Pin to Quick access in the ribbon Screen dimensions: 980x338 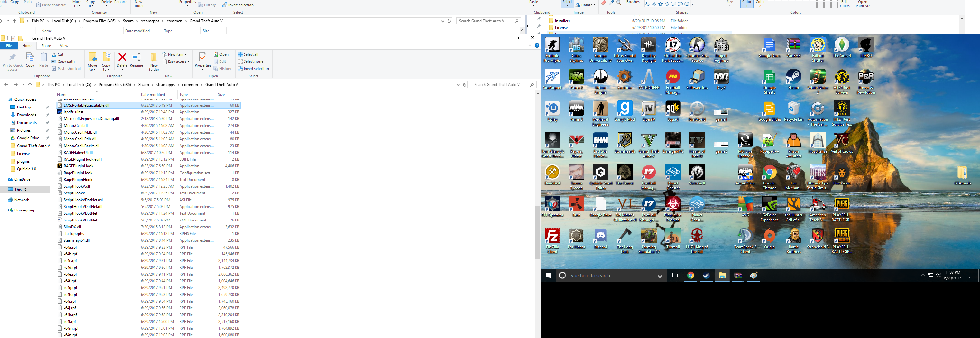click(x=13, y=62)
